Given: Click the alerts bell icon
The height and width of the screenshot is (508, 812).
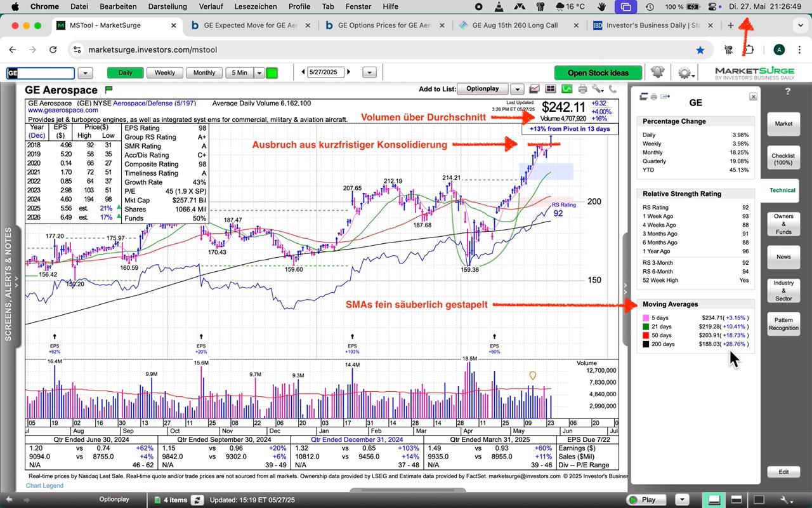Looking at the screenshot, I should (656, 72).
